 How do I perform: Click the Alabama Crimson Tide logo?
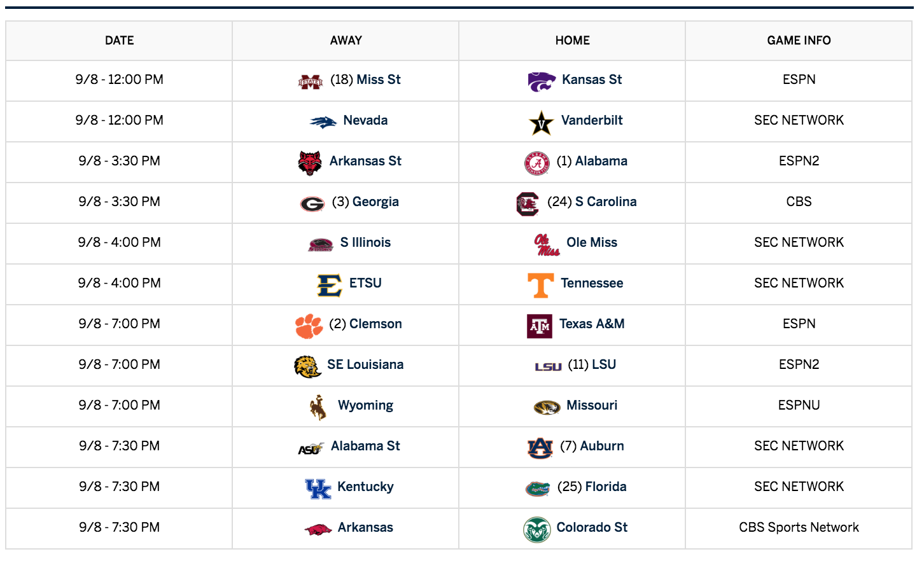pos(536,163)
